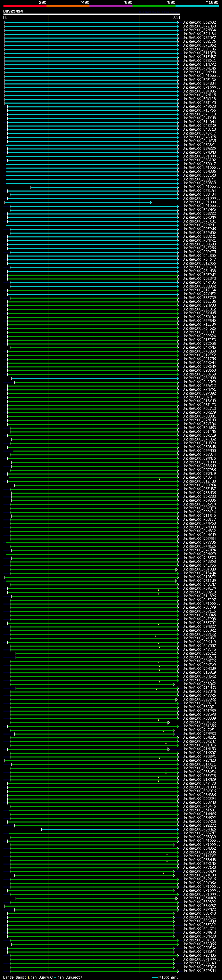This screenshot has height=980, width=222.
Task: Click the Large gaps legend text
Action: pos(43,977)
